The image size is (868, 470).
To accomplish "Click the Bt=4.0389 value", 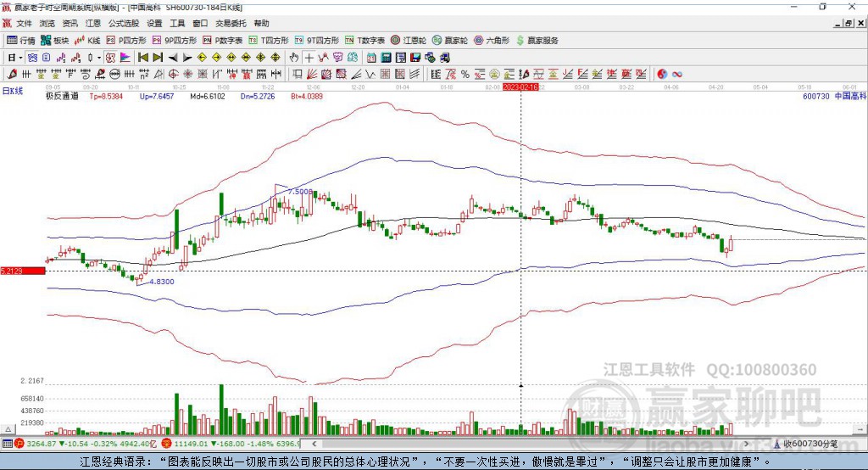I will pos(307,97).
